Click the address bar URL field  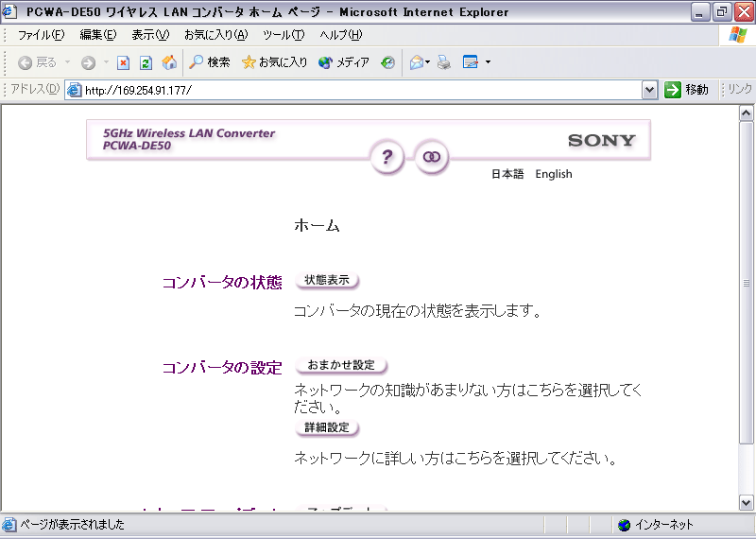point(362,90)
